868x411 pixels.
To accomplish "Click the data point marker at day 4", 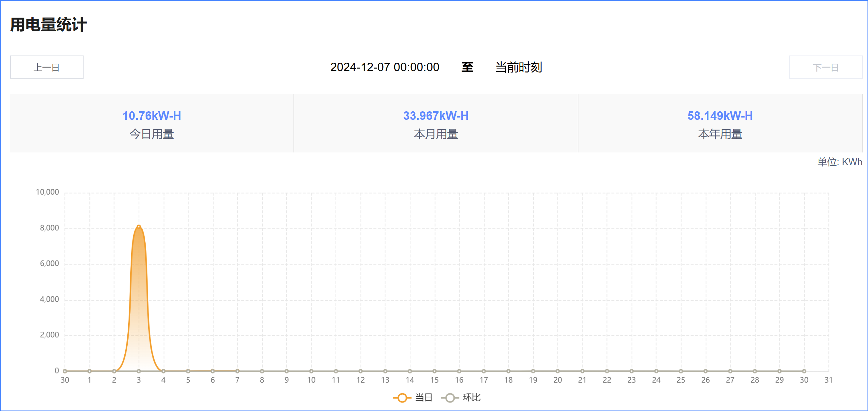I will (x=164, y=371).
